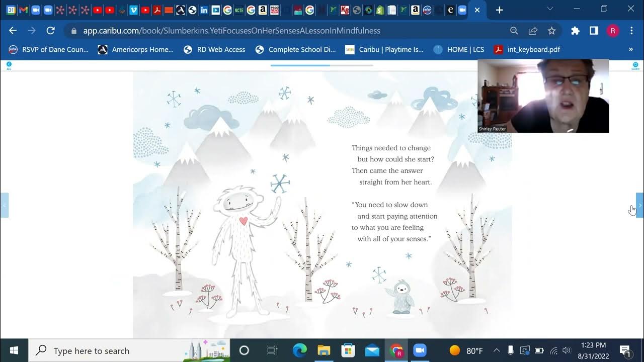Image resolution: width=644 pixels, height=362 pixels.
Task: Open the Chrome three-dot menu
Action: tap(631, 31)
